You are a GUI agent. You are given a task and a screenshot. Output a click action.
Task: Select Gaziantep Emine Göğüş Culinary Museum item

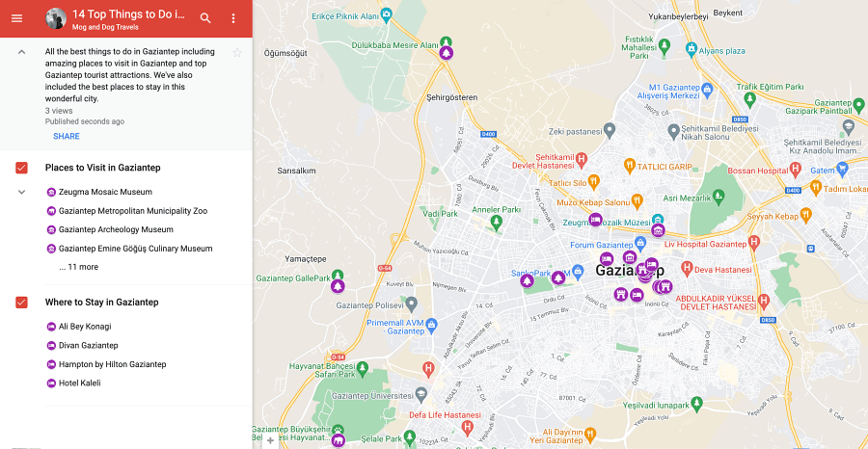(x=136, y=249)
